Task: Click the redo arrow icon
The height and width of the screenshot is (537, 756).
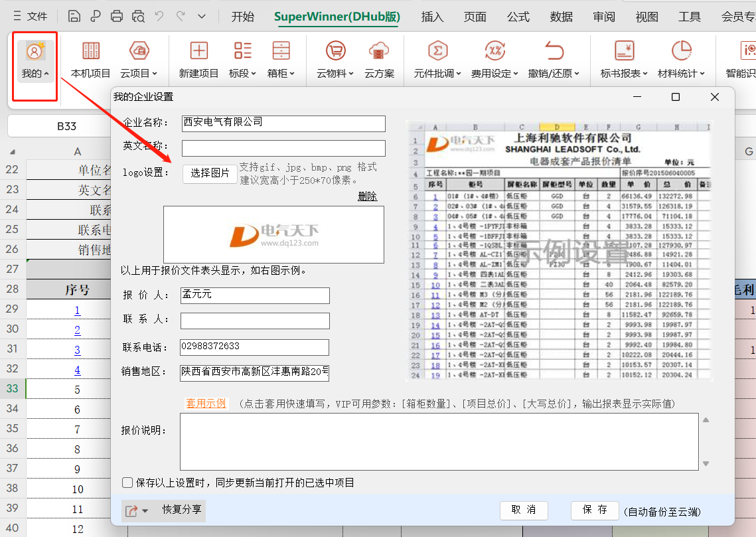Action: point(181,17)
